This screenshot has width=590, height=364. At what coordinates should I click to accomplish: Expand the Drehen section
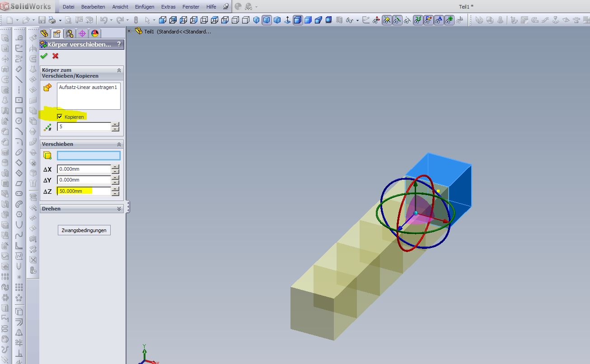click(119, 209)
